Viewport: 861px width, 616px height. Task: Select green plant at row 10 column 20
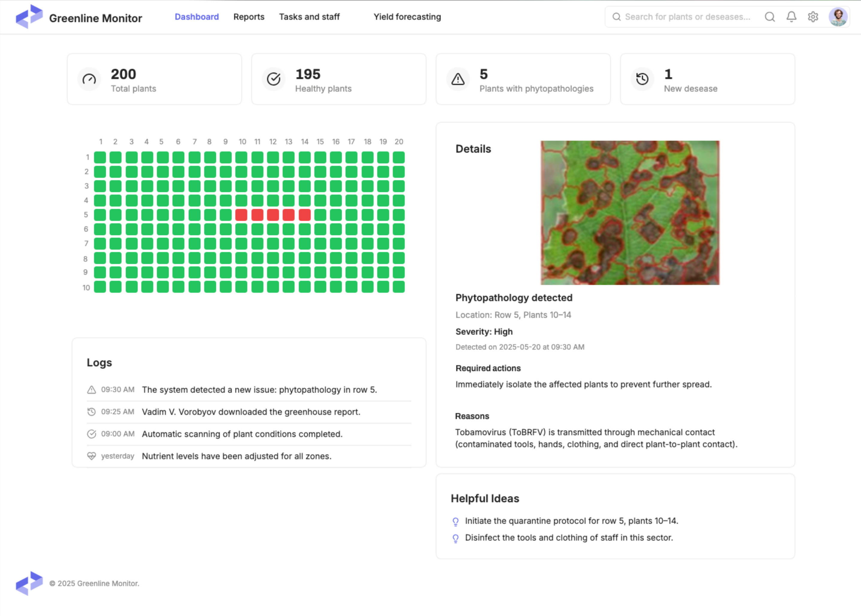399,286
